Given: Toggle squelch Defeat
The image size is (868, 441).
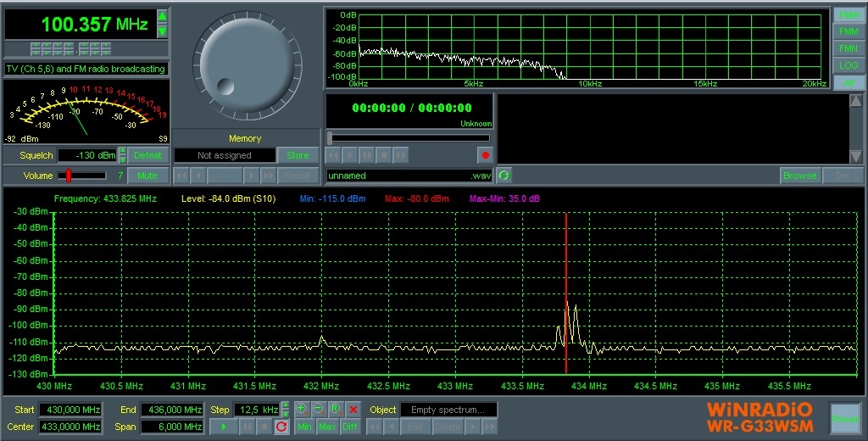Looking at the screenshot, I should click(147, 155).
